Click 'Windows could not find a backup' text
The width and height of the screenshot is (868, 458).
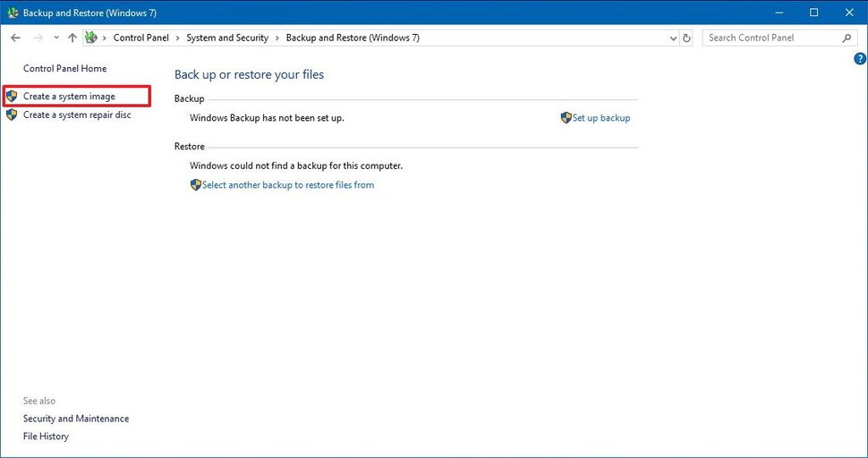(296, 165)
